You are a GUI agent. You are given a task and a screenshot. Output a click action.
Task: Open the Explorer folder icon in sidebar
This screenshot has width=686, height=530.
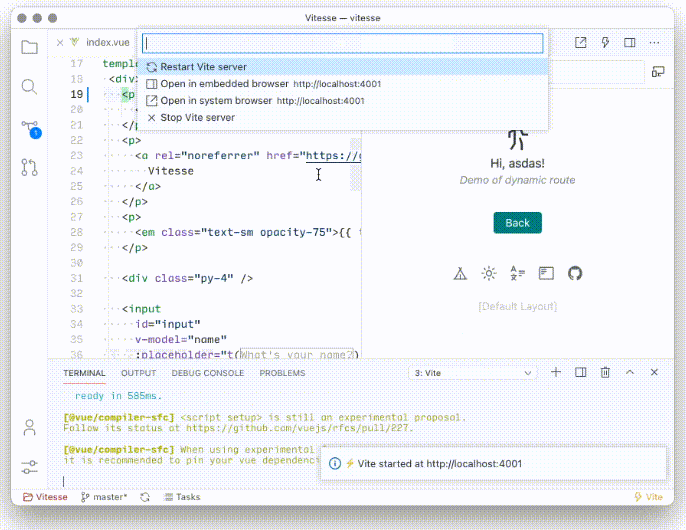pos(29,47)
